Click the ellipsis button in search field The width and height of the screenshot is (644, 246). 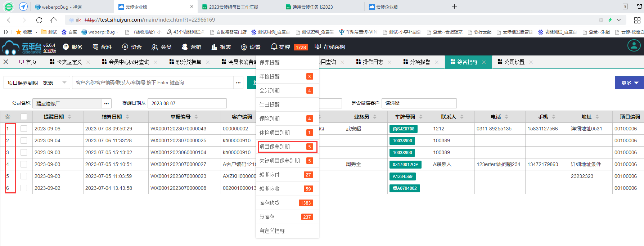pyautogui.click(x=238, y=82)
